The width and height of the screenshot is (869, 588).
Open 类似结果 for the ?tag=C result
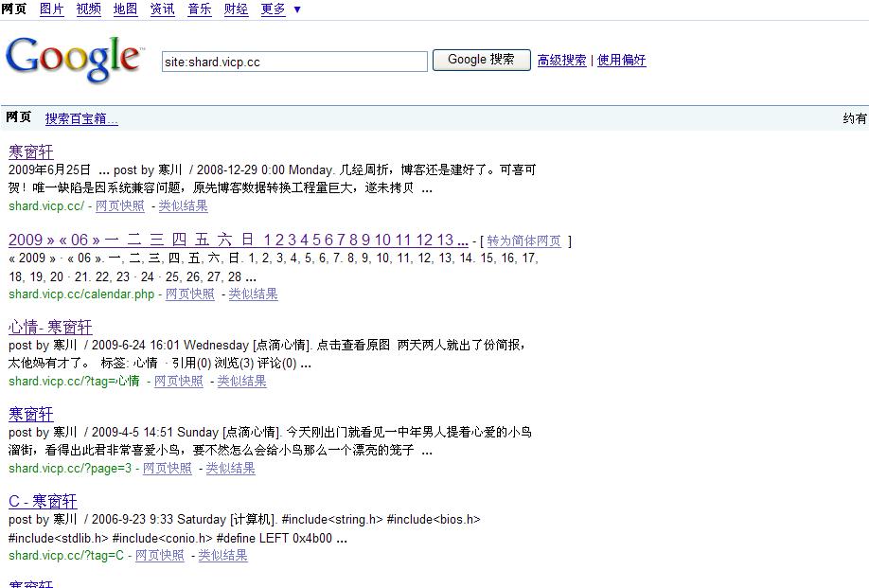(222, 555)
